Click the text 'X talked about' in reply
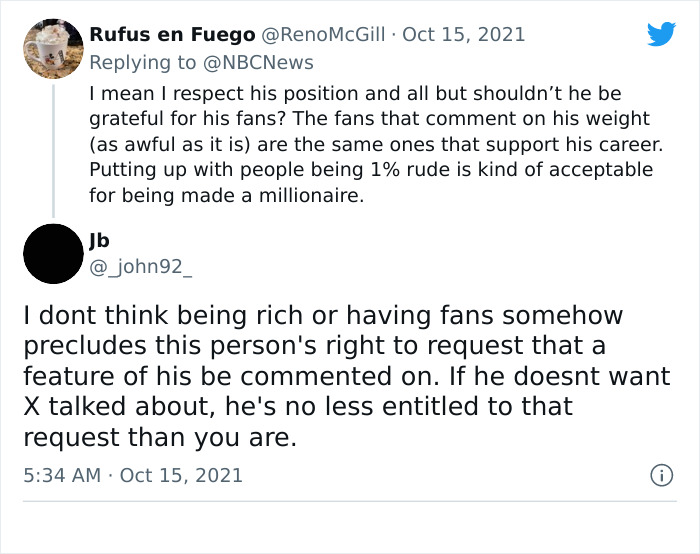This screenshot has height=554, width=700. (x=105, y=407)
